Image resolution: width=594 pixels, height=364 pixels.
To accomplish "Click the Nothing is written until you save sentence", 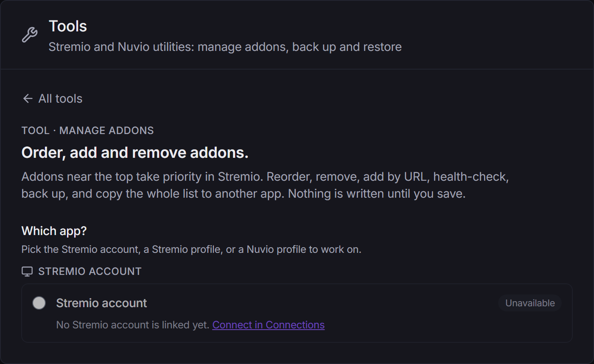I will [377, 194].
